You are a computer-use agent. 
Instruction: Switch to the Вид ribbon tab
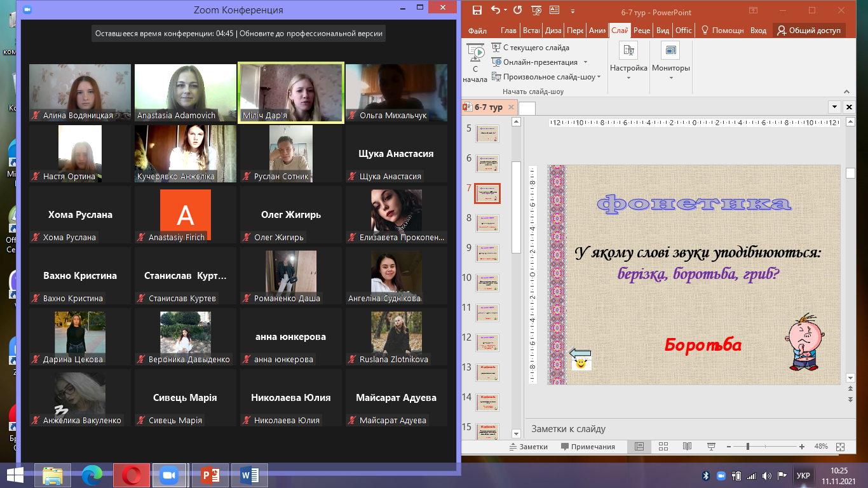pos(662,30)
